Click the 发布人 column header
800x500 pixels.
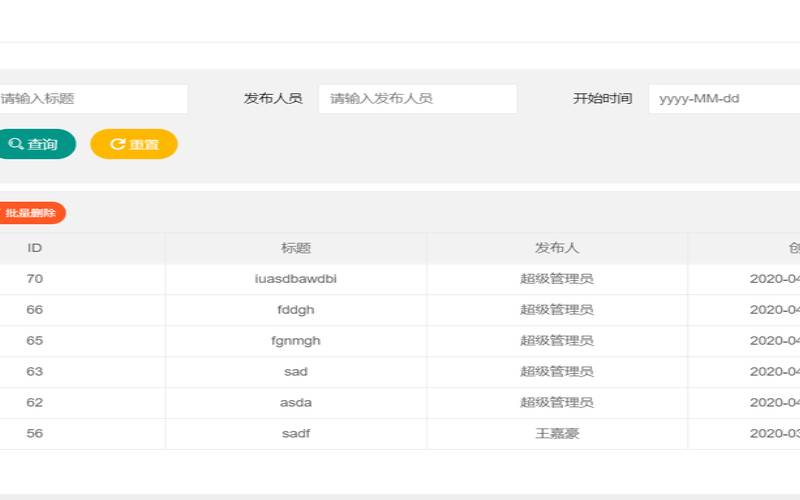tap(557, 248)
